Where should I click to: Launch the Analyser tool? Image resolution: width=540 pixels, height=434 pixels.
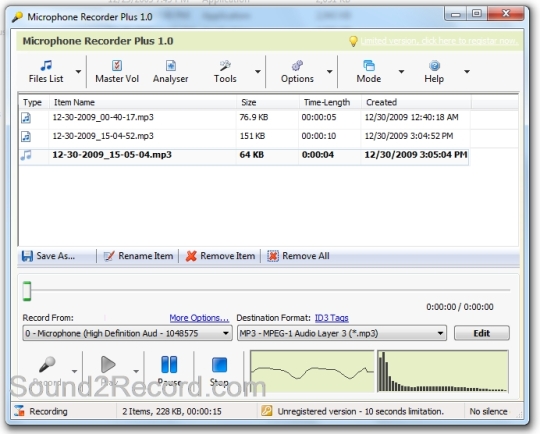(170, 72)
